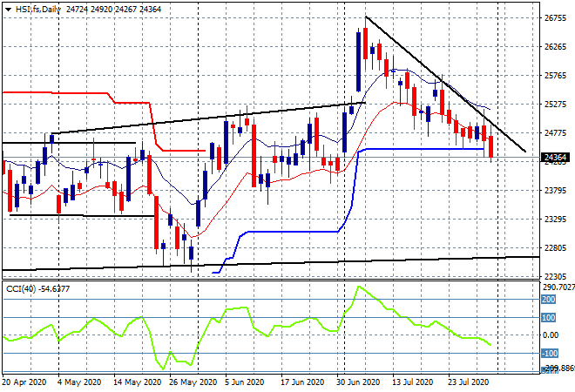Image resolution: width=575 pixels, height=392 pixels.
Task: Click the 5 Jun 2020 date label
Action: coord(245,382)
